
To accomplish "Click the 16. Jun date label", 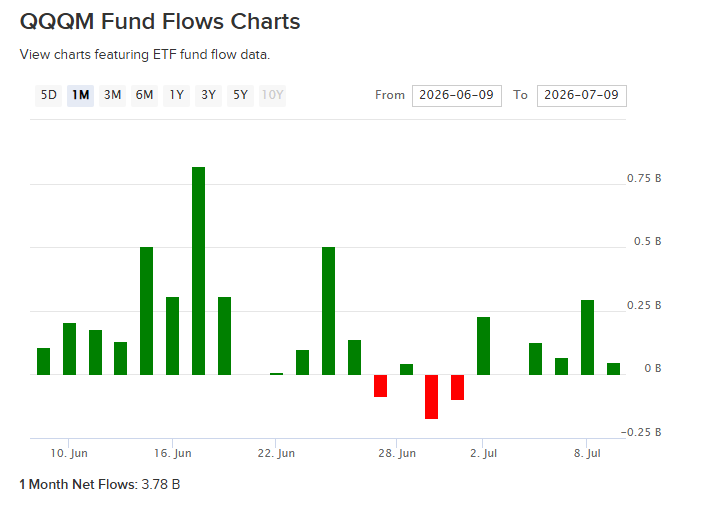I will [x=173, y=453].
